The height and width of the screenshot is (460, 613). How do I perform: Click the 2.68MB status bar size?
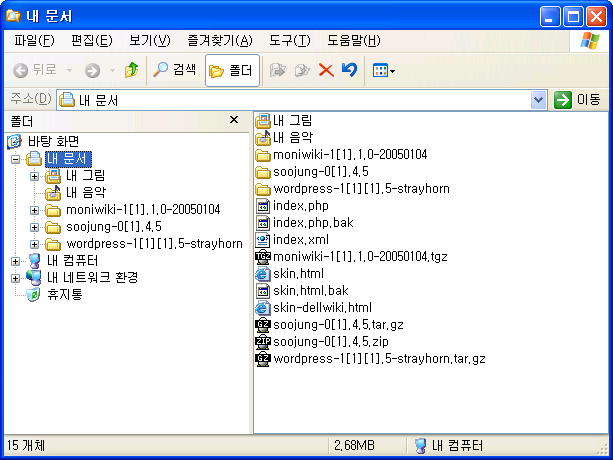[x=354, y=445]
